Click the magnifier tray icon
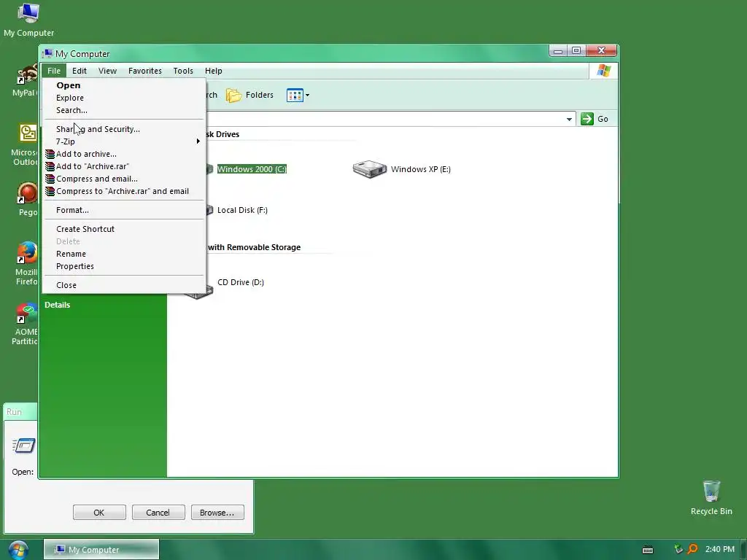The width and height of the screenshot is (747, 560). pos(693,549)
